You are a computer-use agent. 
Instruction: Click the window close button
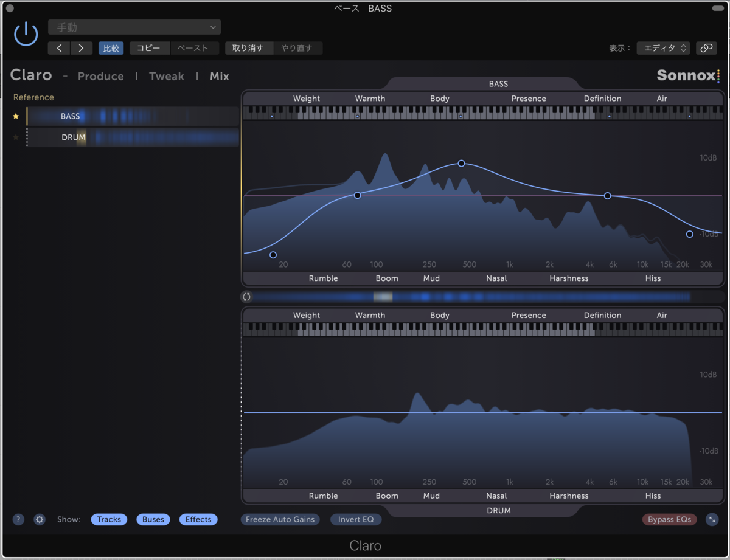click(9, 9)
